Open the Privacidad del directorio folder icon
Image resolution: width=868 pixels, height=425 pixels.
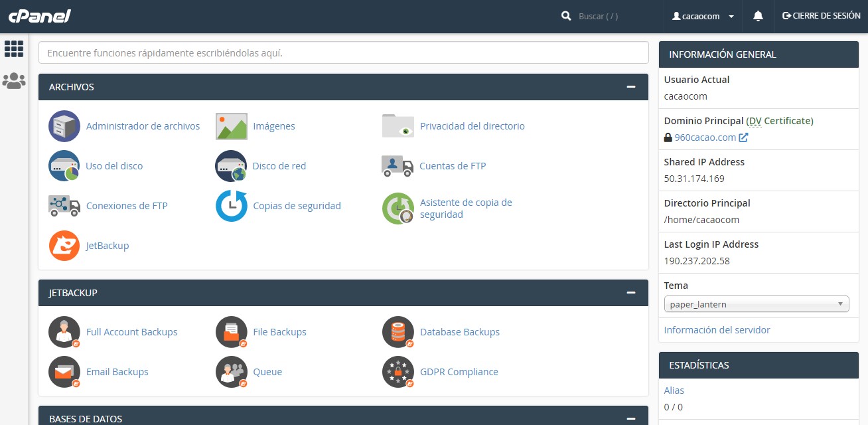(x=398, y=126)
